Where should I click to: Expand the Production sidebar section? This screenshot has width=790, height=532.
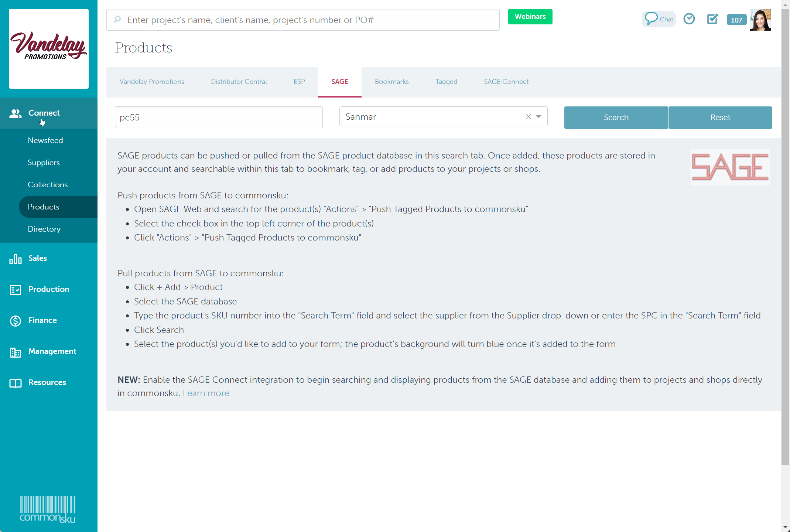49,290
